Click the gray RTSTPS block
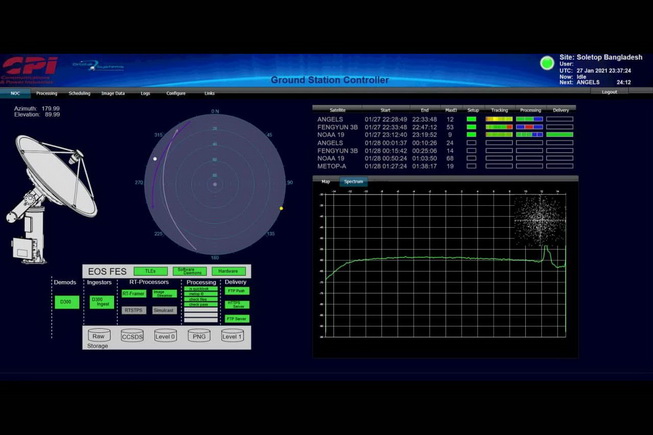This screenshot has height=435, width=653. coord(134,310)
